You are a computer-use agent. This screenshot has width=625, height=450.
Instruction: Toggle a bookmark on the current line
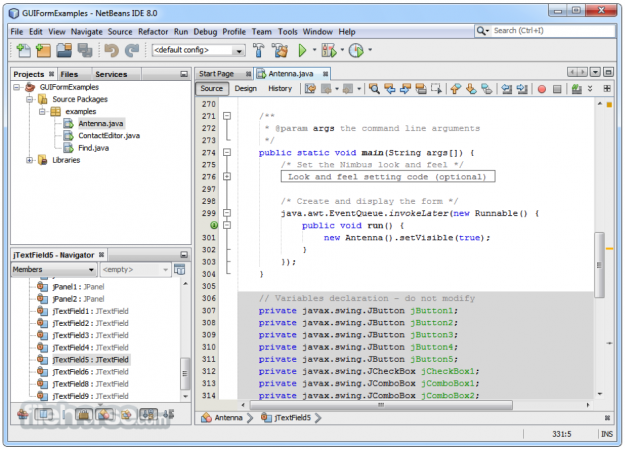coord(487,88)
